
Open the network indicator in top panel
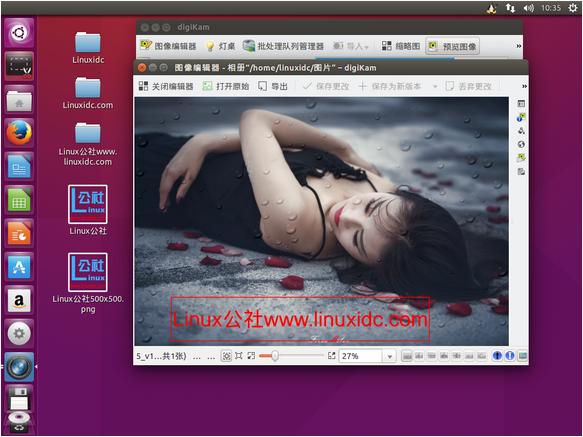510,8
